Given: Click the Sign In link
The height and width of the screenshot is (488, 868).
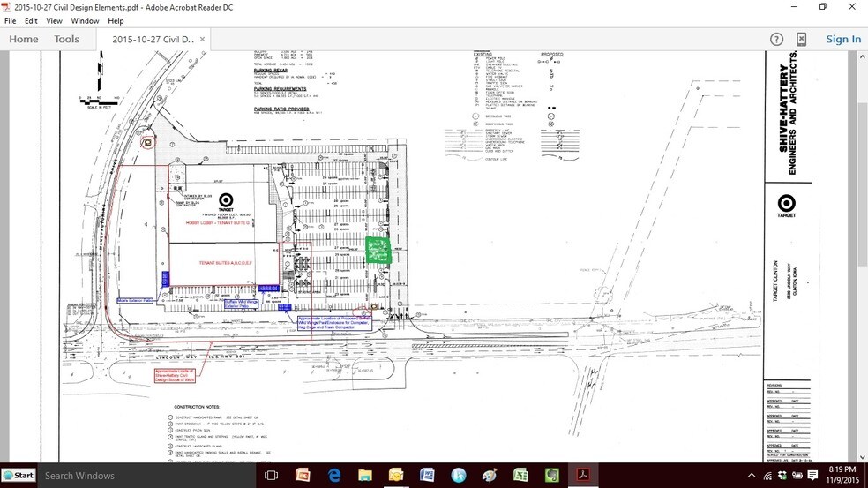Looking at the screenshot, I should [842, 39].
